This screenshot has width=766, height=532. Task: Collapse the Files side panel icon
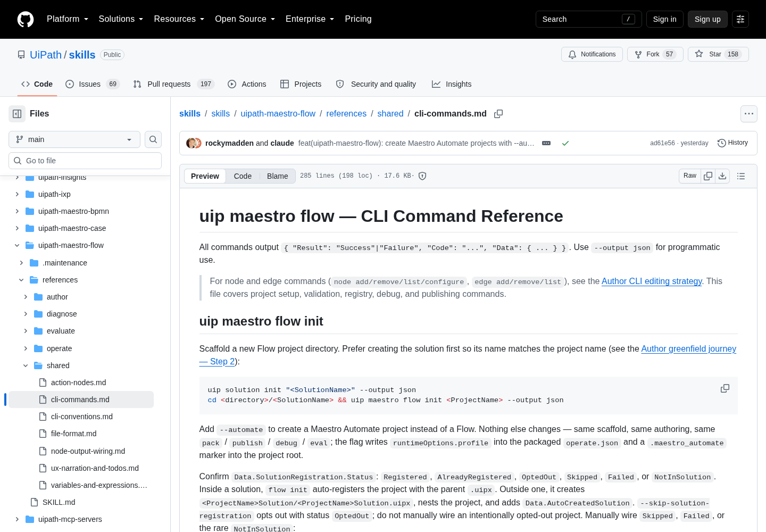click(x=17, y=114)
